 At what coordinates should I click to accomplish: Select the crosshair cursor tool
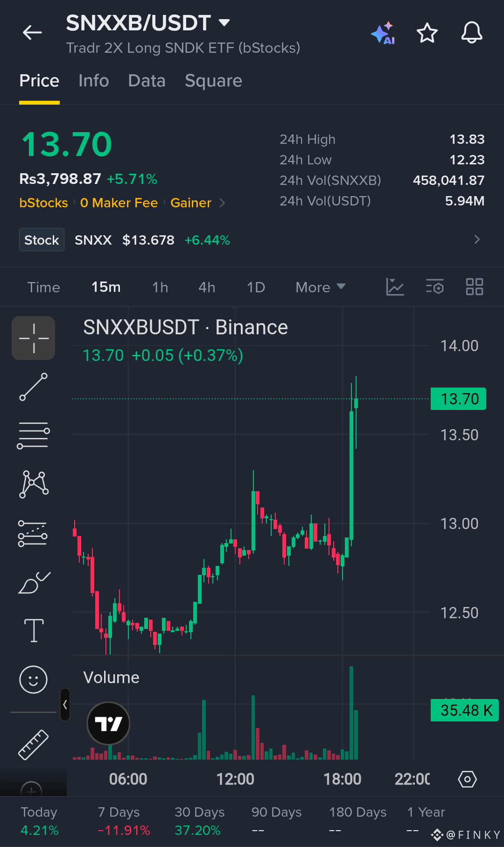pos(34,338)
